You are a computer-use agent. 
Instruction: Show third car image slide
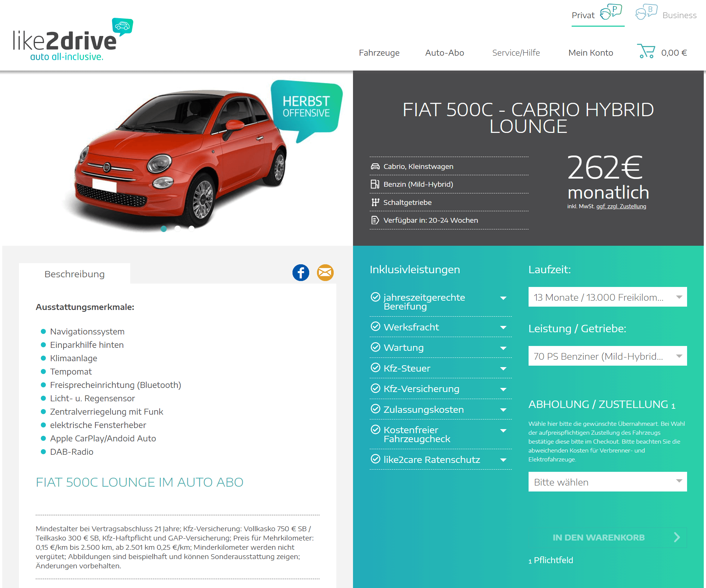click(x=191, y=229)
